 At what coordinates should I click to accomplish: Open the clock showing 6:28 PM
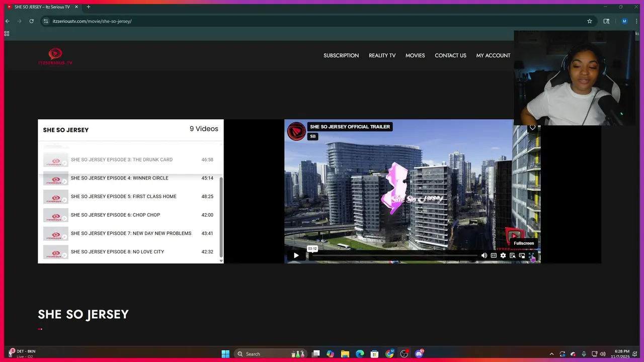[622, 354]
